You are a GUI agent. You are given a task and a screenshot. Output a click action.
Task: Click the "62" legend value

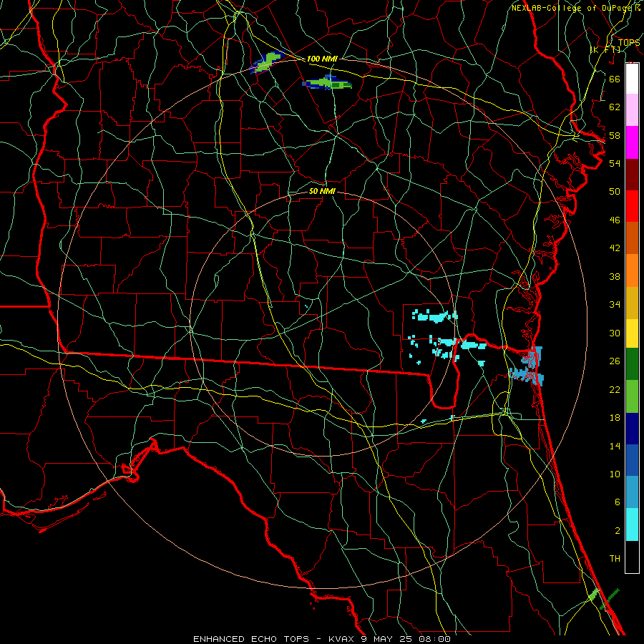click(615, 107)
